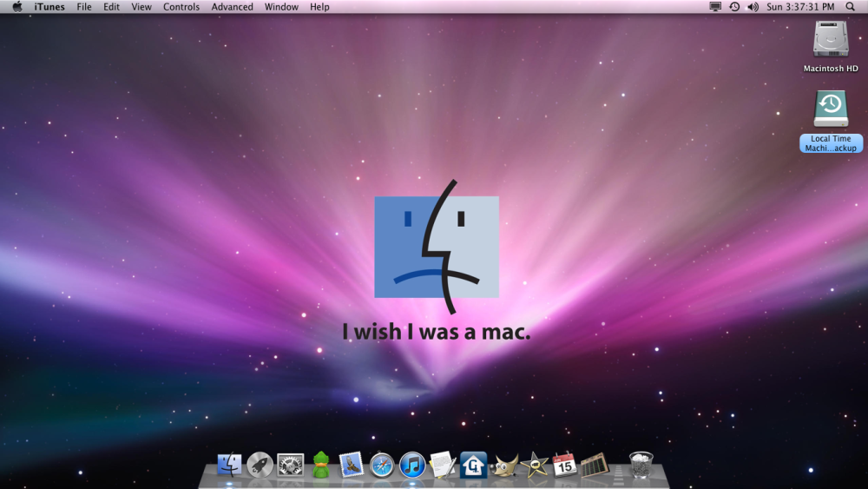Open the View menu
This screenshot has width=868, height=489.
(141, 7)
